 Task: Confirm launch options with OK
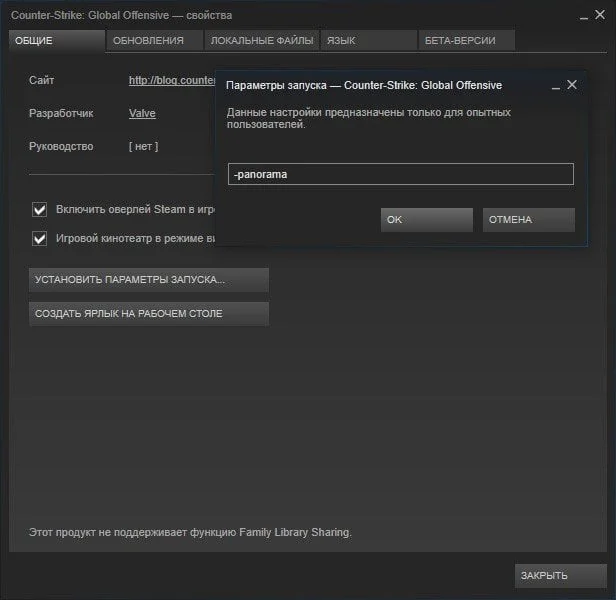(427, 220)
